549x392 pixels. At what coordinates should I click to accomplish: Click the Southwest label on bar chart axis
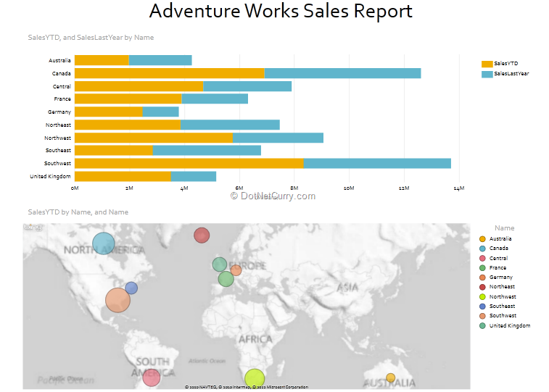[57, 163]
